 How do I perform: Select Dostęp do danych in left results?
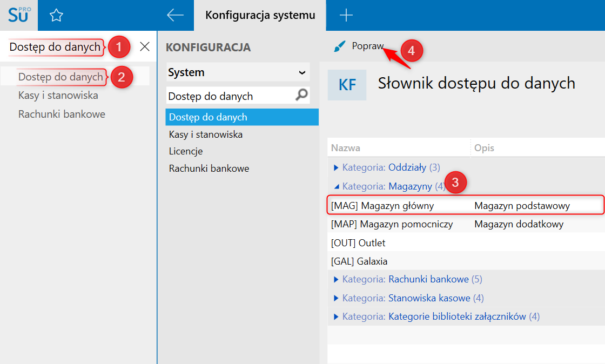pos(60,77)
